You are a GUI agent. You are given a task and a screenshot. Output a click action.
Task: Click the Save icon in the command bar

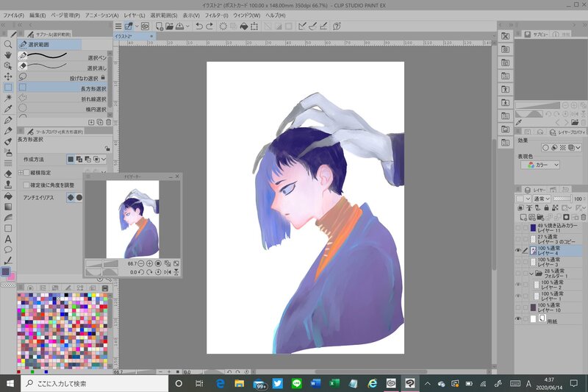click(179, 26)
